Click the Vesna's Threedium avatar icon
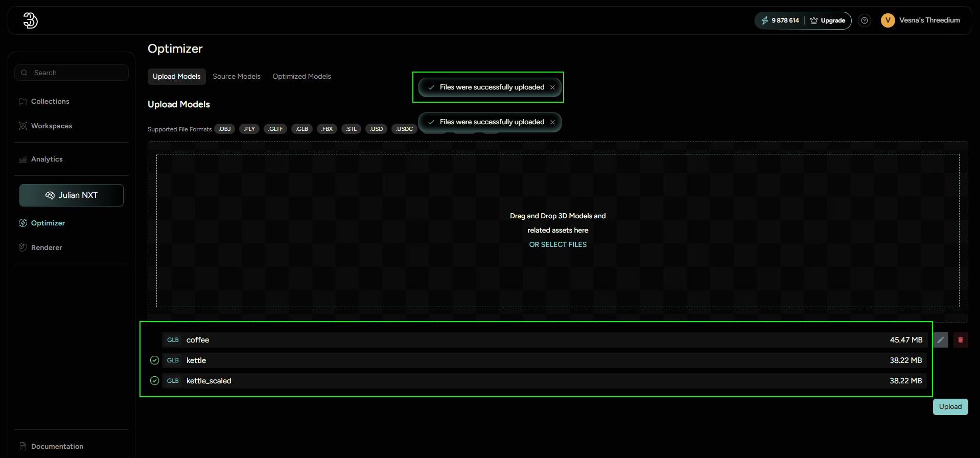The height and width of the screenshot is (458, 980). click(x=888, y=20)
